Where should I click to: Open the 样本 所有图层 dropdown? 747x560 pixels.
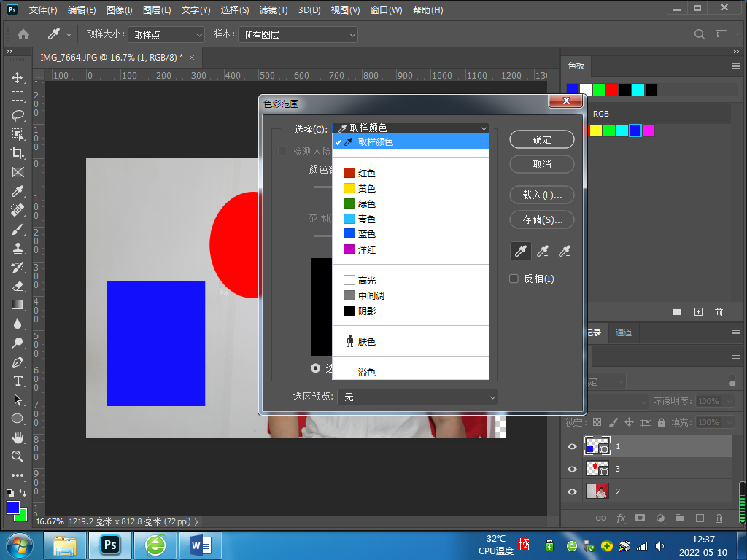298,34
